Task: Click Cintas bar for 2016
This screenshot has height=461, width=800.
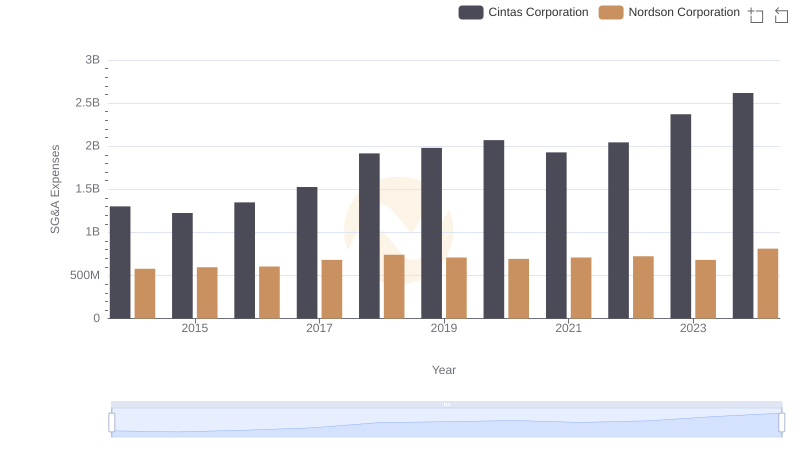Action: [245, 260]
